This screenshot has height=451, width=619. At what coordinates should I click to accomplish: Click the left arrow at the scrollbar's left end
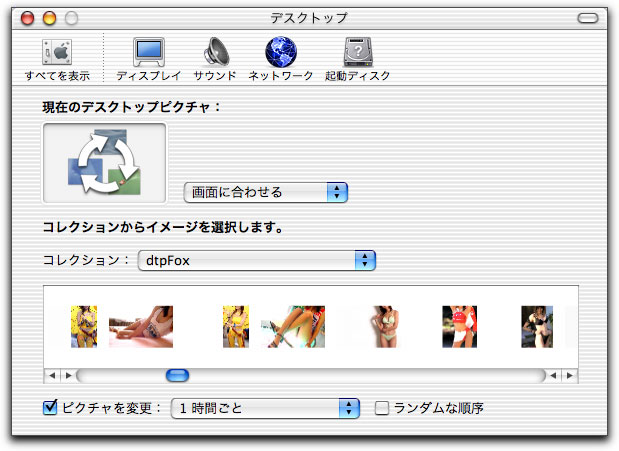pyautogui.click(x=52, y=376)
